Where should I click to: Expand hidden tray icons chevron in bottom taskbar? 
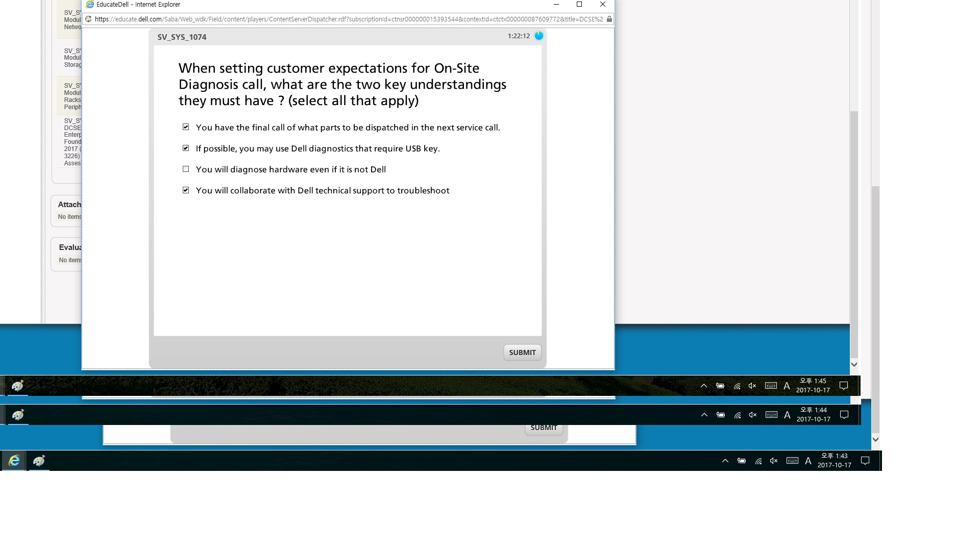725,461
